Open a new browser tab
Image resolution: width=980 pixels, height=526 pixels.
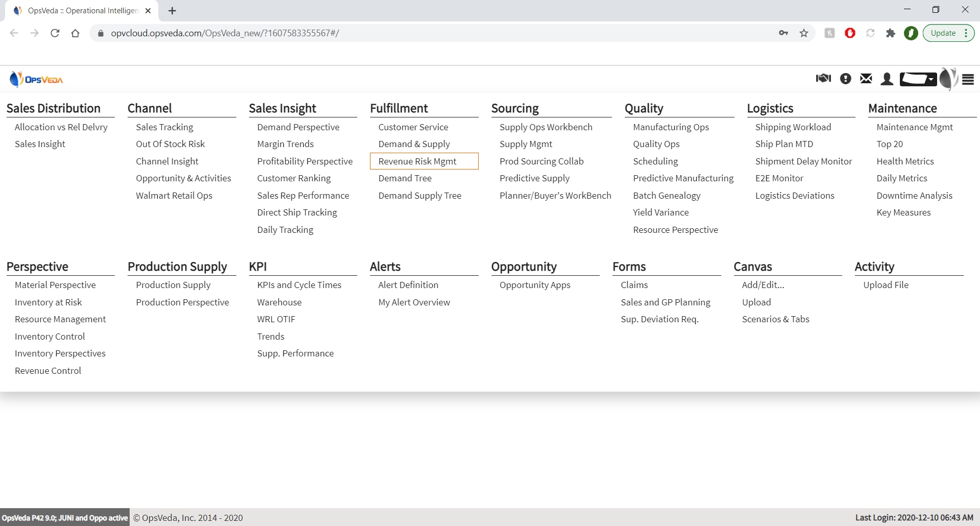coord(173,11)
